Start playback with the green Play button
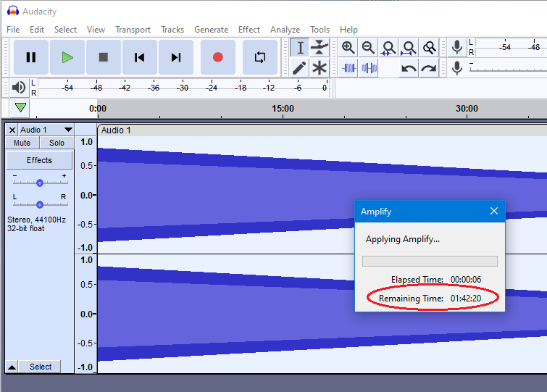Image resolution: width=547 pixels, height=392 pixels. [67, 57]
